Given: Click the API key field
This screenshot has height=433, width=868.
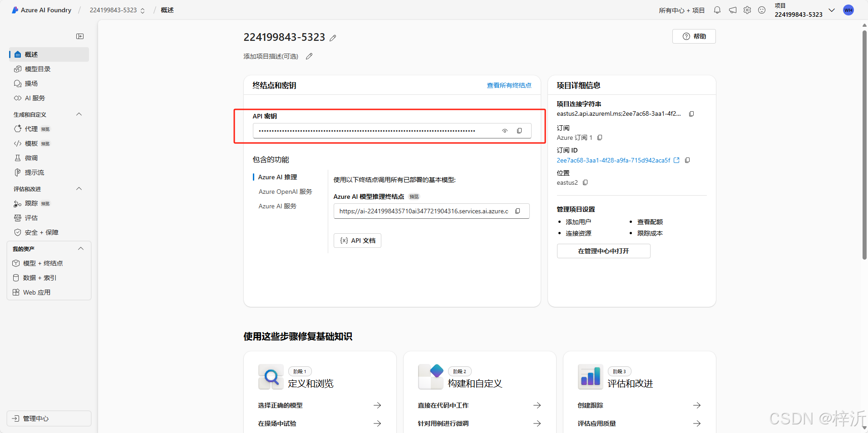Looking at the screenshot, I should 392,131.
